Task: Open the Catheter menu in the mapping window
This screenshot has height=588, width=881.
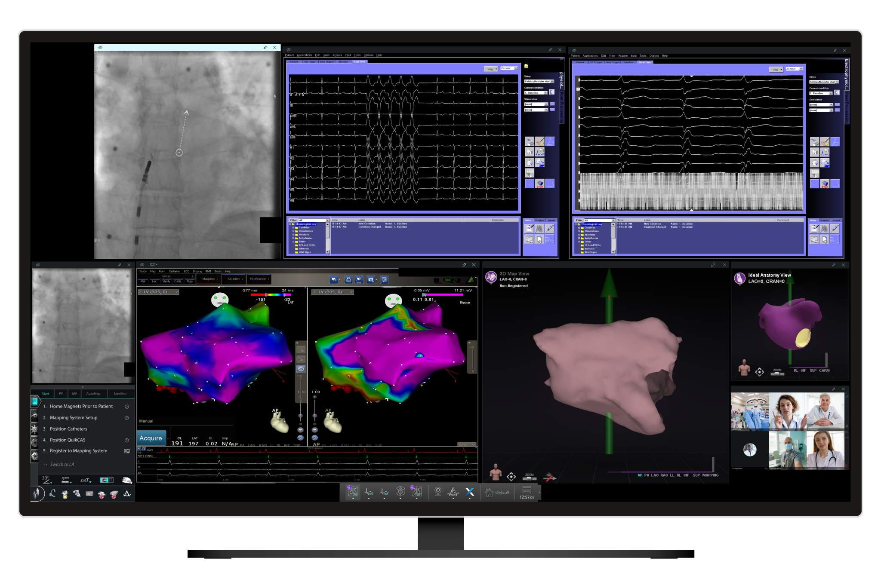Action: 174,271
